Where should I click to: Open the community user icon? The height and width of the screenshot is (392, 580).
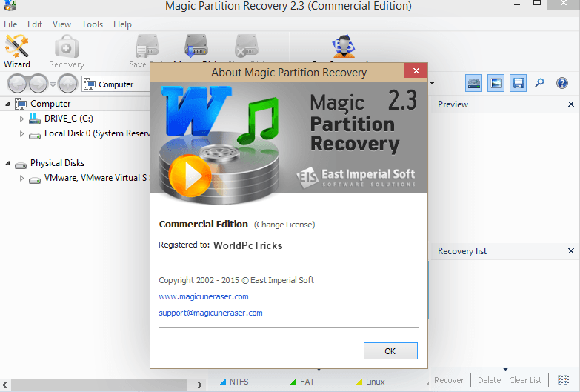click(344, 47)
